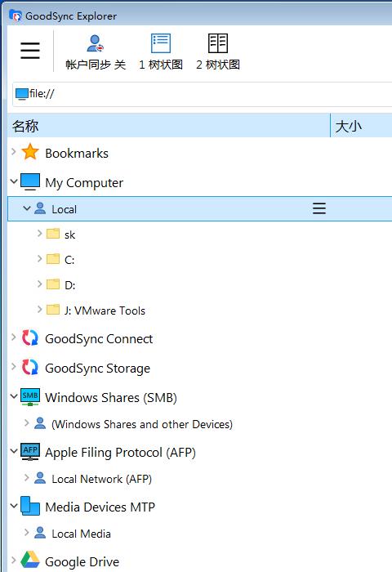The width and height of the screenshot is (392, 572).
Task: Toggle account sync (帐户同步 关)
Action: (96, 52)
